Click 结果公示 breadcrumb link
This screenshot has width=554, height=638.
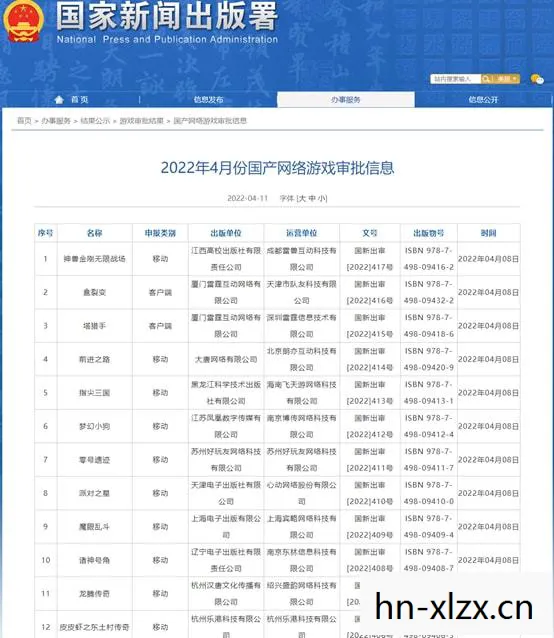tap(95, 120)
